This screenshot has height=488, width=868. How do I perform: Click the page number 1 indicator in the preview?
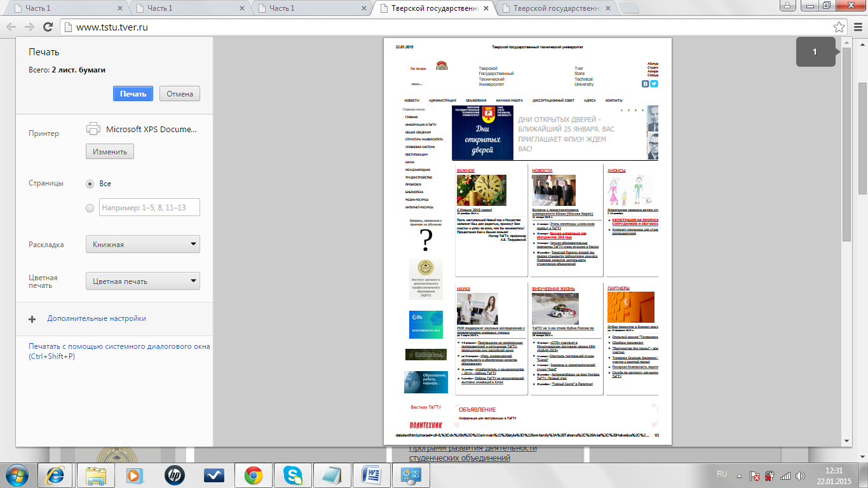click(816, 52)
